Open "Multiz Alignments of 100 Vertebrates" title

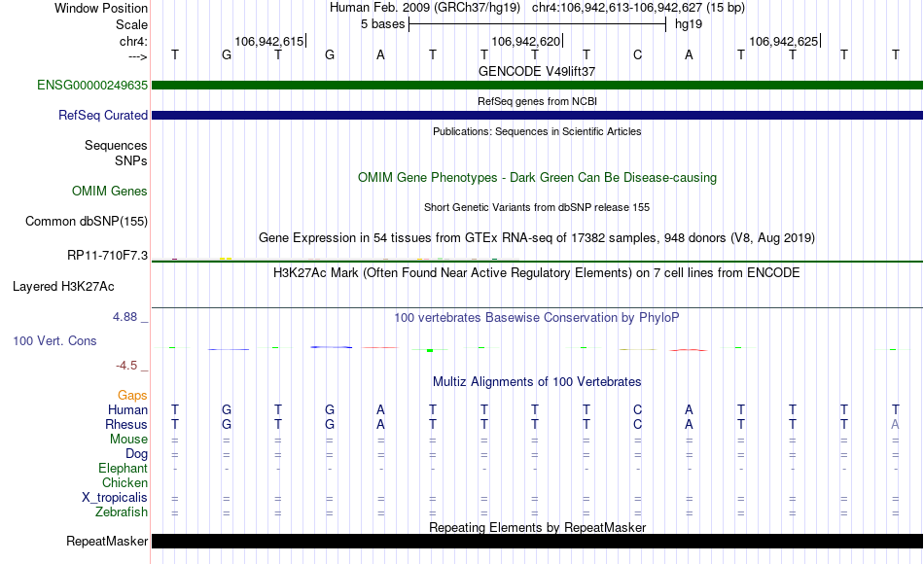point(537,381)
